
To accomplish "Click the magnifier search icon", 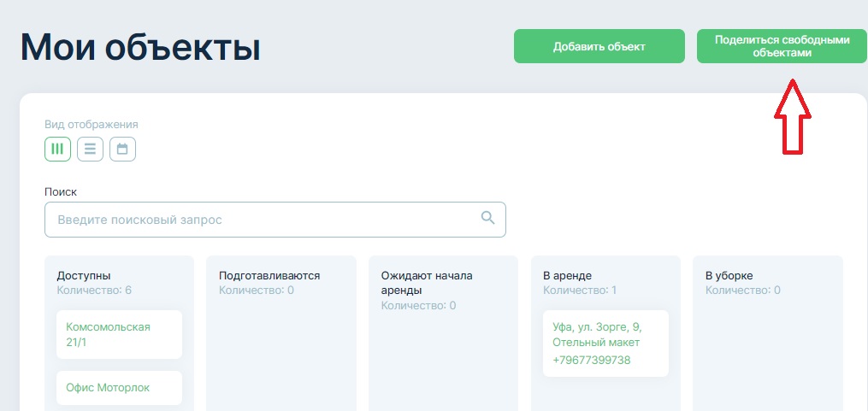I will click(488, 218).
